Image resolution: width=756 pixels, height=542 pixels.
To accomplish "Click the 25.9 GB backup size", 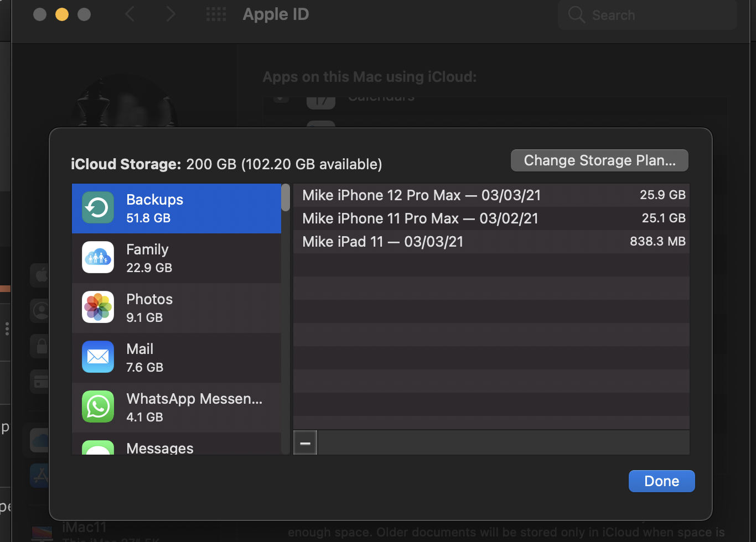I will 662,195.
